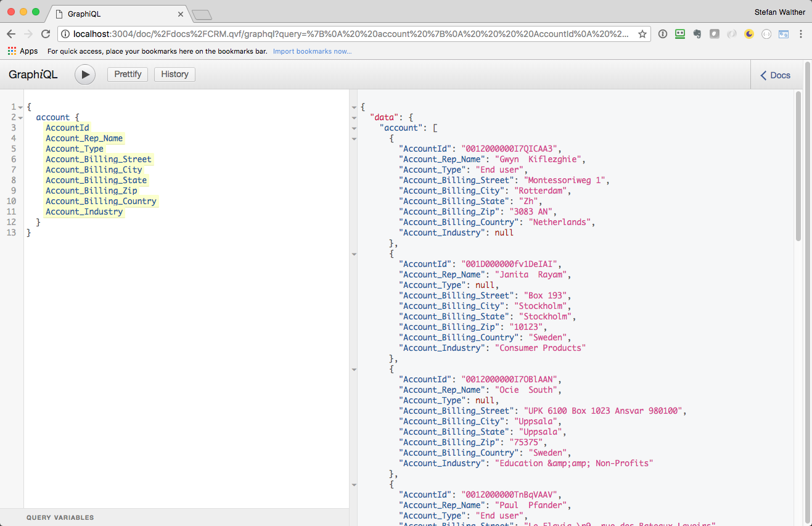Click the "Rotterdam" city value
Viewport: 812px width, 526px height.
tap(541, 191)
